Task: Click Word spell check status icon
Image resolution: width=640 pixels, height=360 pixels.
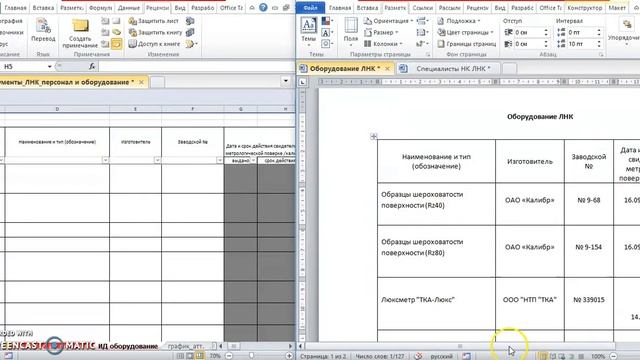Action: (418, 356)
